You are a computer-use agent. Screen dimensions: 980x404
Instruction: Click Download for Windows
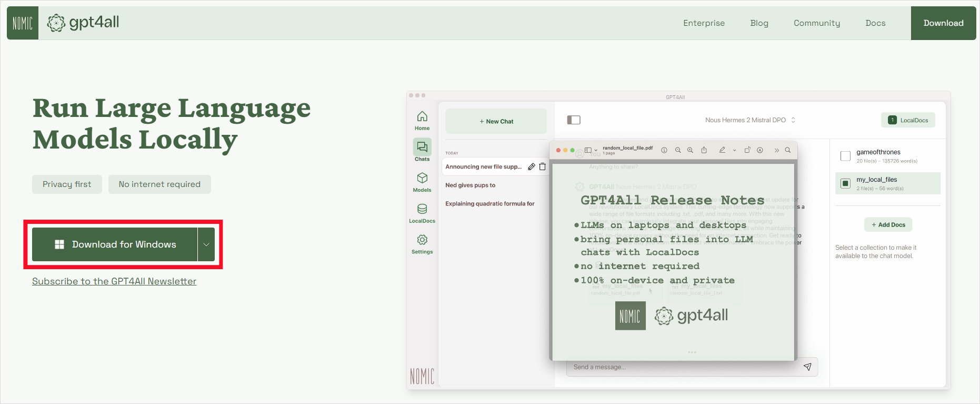point(115,244)
